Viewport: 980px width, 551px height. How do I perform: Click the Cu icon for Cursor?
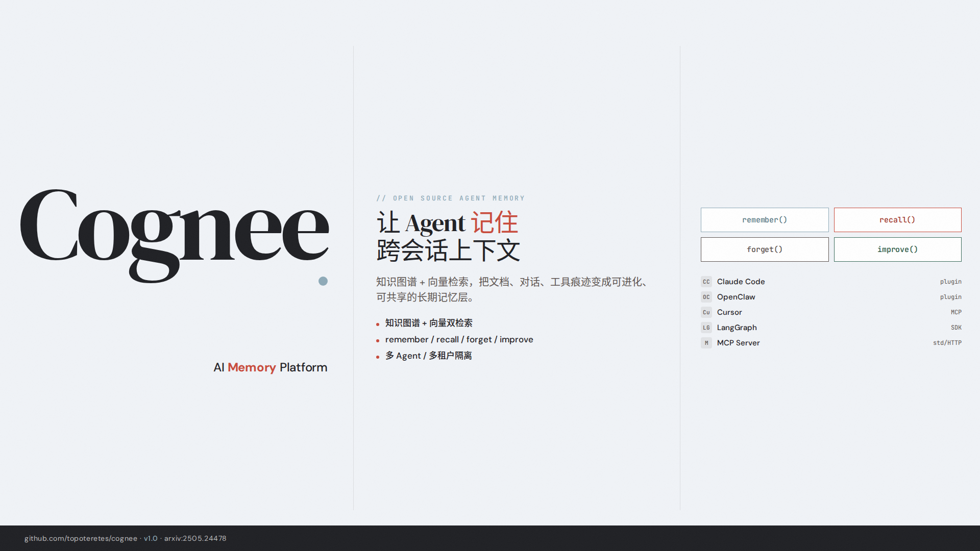706,312
